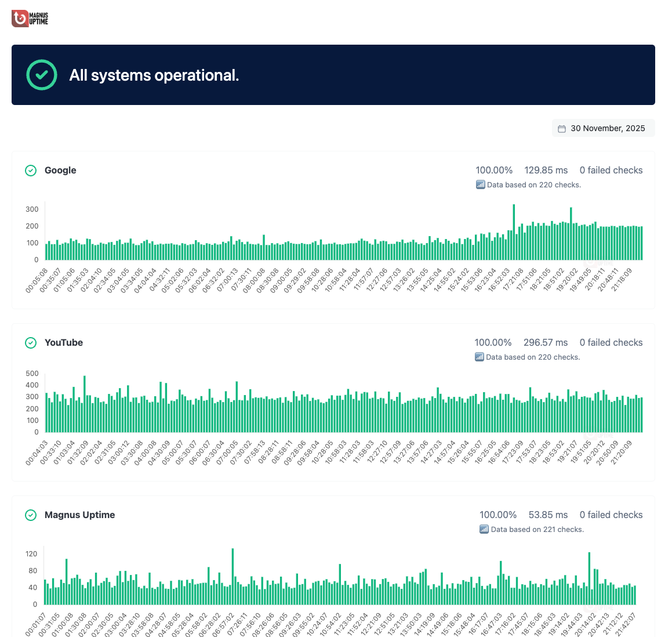Open the YouTube service title
The width and height of the screenshot is (672, 637).
64,343
